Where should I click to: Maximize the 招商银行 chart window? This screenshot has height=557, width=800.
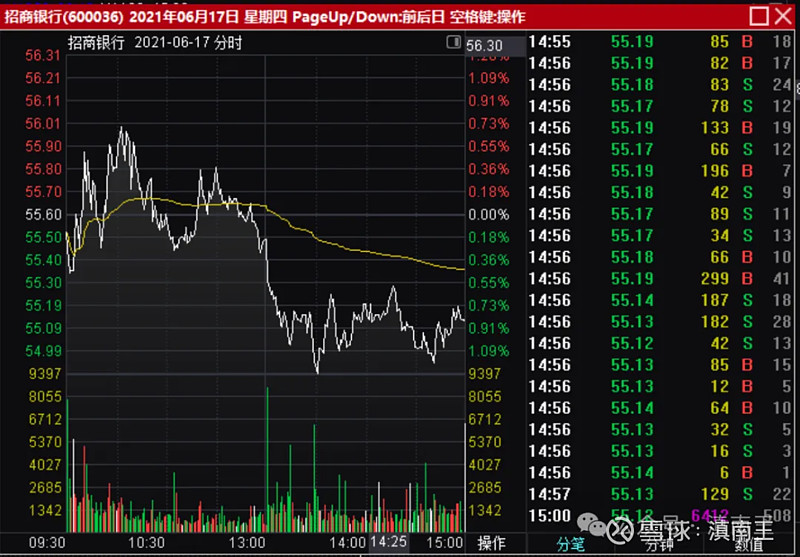[x=759, y=16]
